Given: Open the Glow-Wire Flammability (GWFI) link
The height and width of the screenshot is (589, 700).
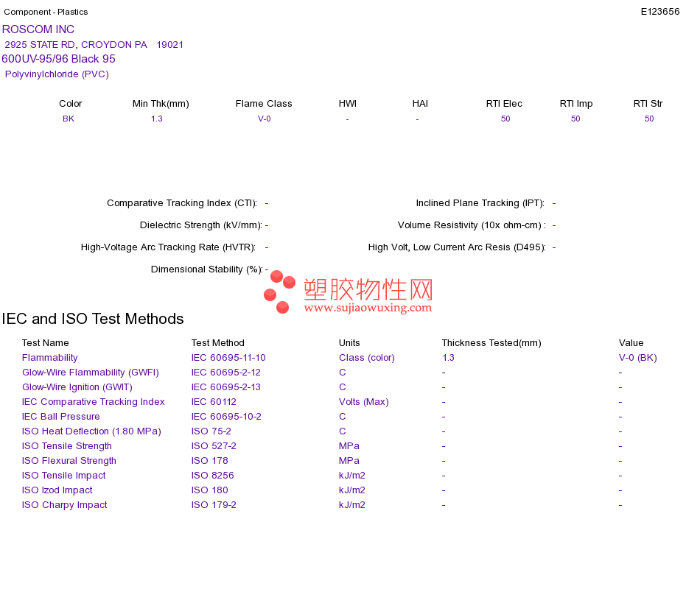Looking at the screenshot, I should tap(91, 372).
